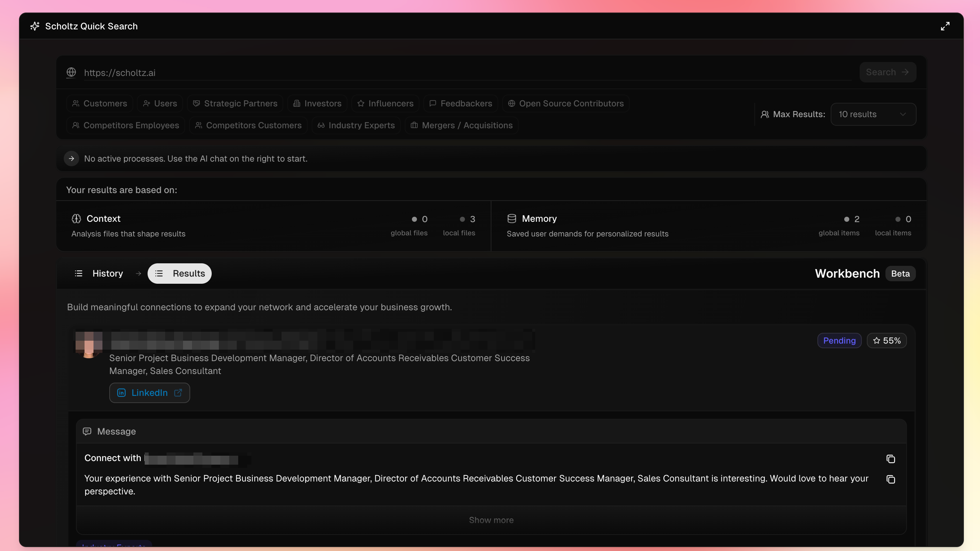Viewport: 980px width, 551px height.
Task: Click the arrow icon beside No active processes
Action: tap(72, 159)
